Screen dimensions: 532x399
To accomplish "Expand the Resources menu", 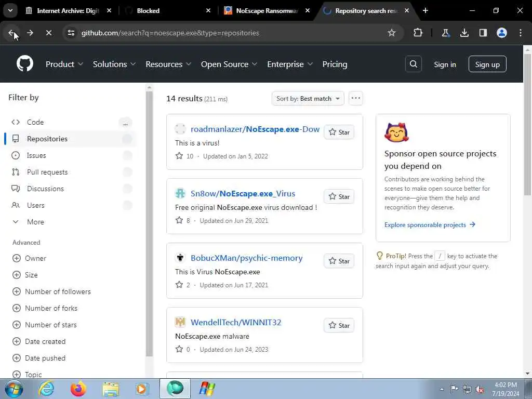I will pos(168,64).
